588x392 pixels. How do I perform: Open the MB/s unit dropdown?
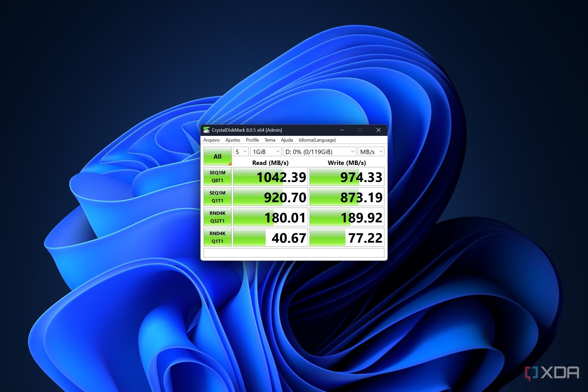click(x=371, y=151)
